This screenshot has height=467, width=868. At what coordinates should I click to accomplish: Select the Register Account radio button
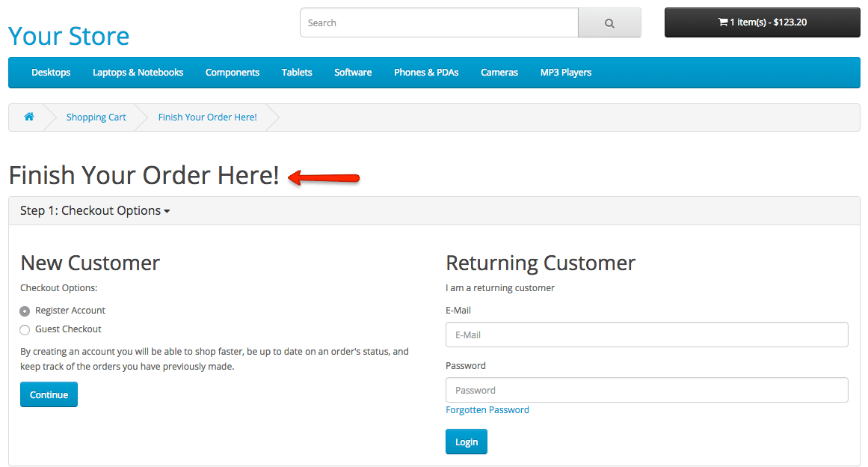[25, 311]
